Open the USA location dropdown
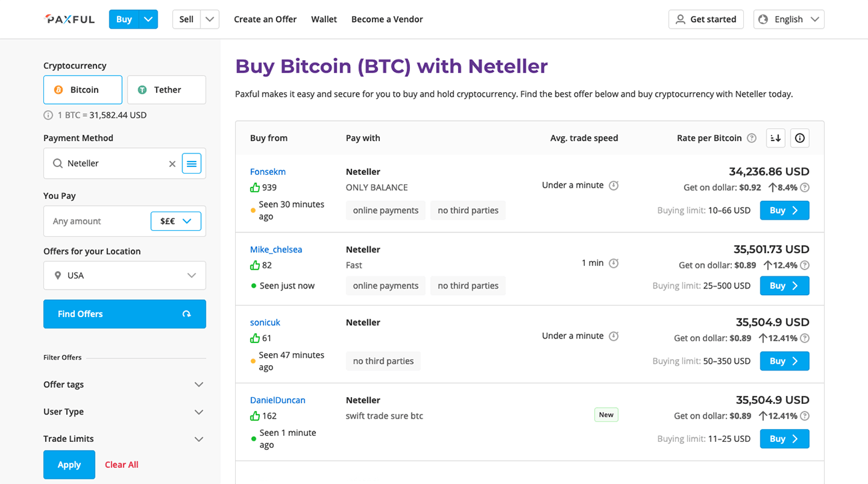Image resolution: width=868 pixels, height=484 pixels. coord(124,275)
